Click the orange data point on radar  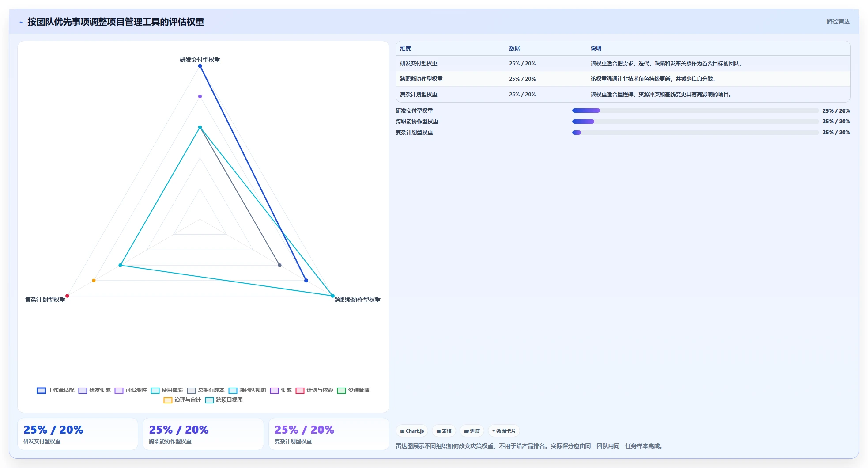pos(94,281)
